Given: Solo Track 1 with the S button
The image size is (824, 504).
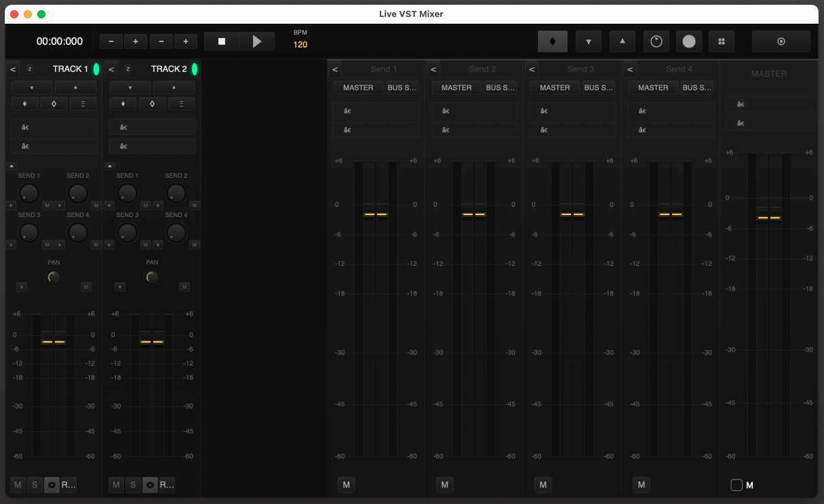Looking at the screenshot, I should point(35,484).
